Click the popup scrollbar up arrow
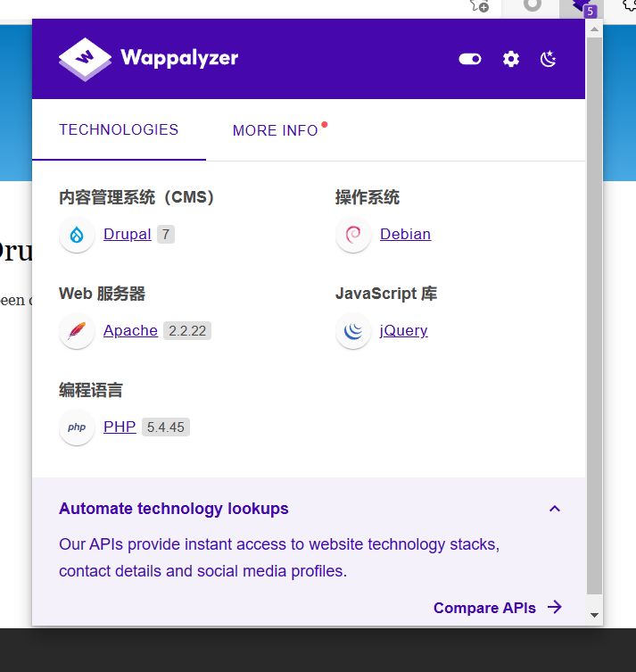Viewport: 636px width, 672px height. click(x=594, y=29)
